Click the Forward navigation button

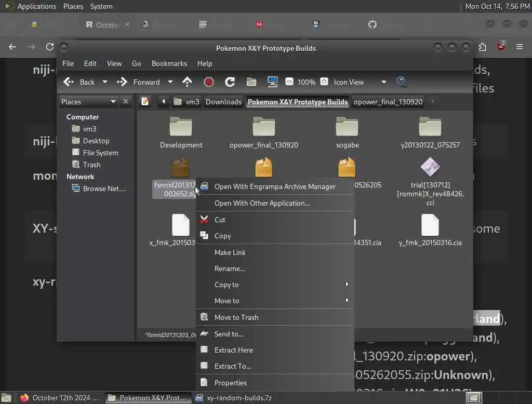tap(138, 82)
